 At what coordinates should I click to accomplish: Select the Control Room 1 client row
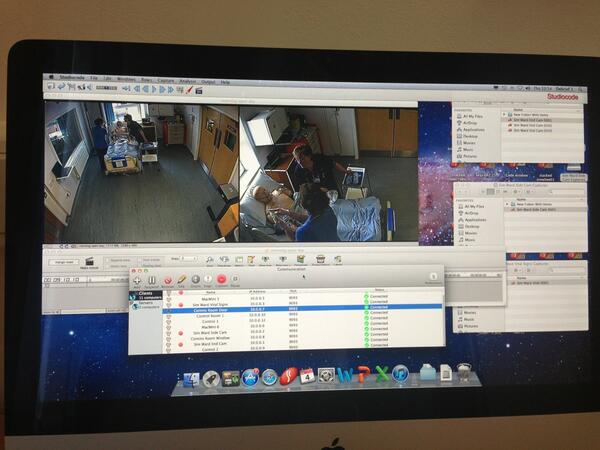coord(302,316)
